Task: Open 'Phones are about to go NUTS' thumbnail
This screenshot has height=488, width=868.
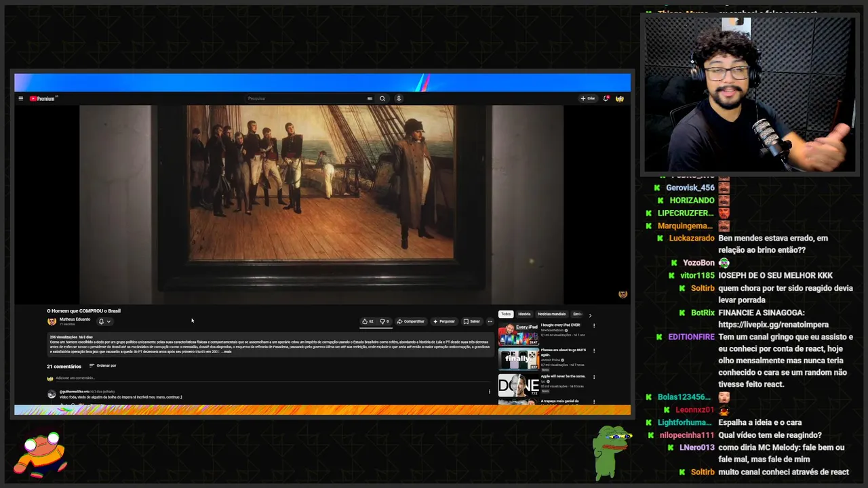Action: pyautogui.click(x=518, y=359)
